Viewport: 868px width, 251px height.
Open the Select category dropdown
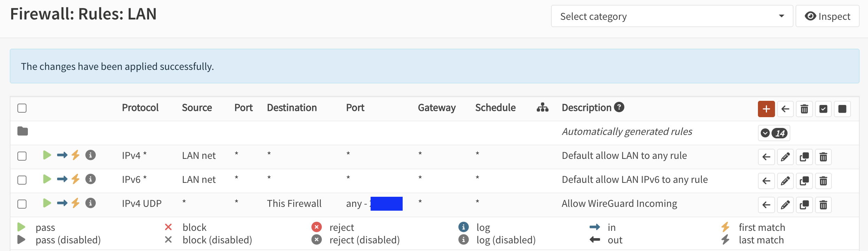[672, 16]
